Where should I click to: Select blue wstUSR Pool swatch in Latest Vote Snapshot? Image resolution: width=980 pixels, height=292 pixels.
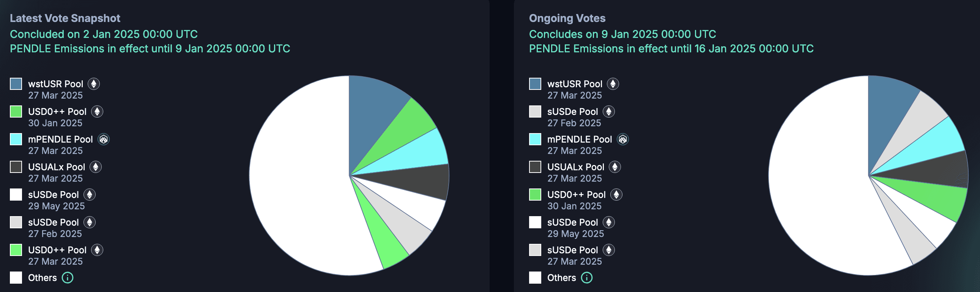pos(16,84)
